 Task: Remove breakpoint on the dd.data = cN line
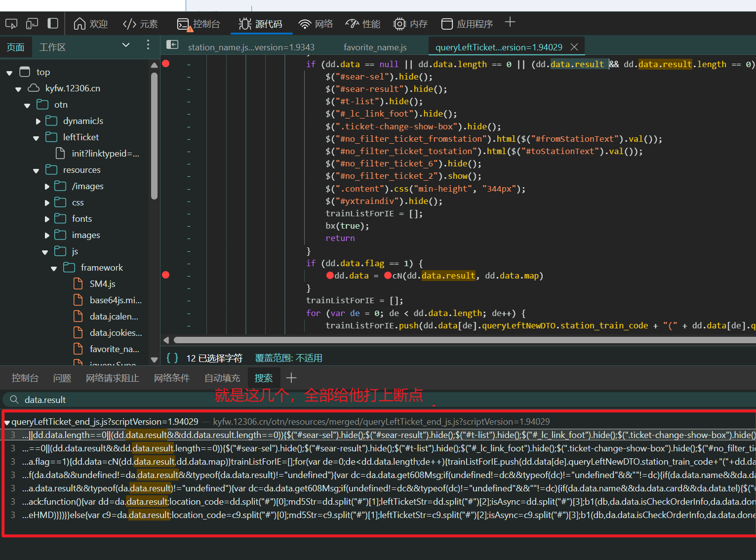(166, 275)
